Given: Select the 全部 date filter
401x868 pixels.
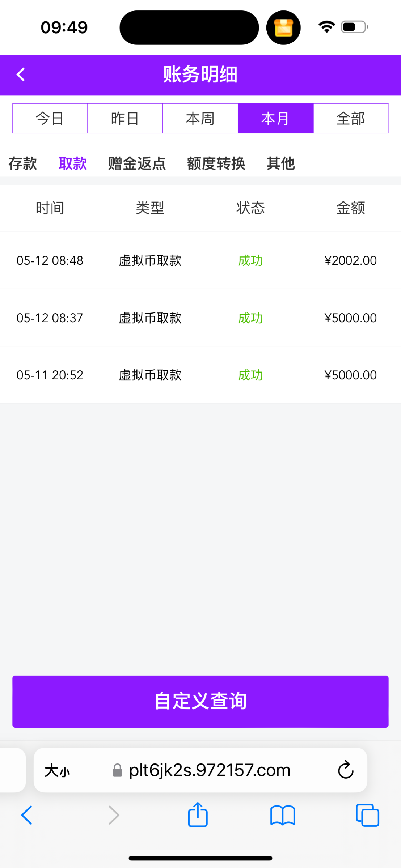Looking at the screenshot, I should (x=350, y=119).
